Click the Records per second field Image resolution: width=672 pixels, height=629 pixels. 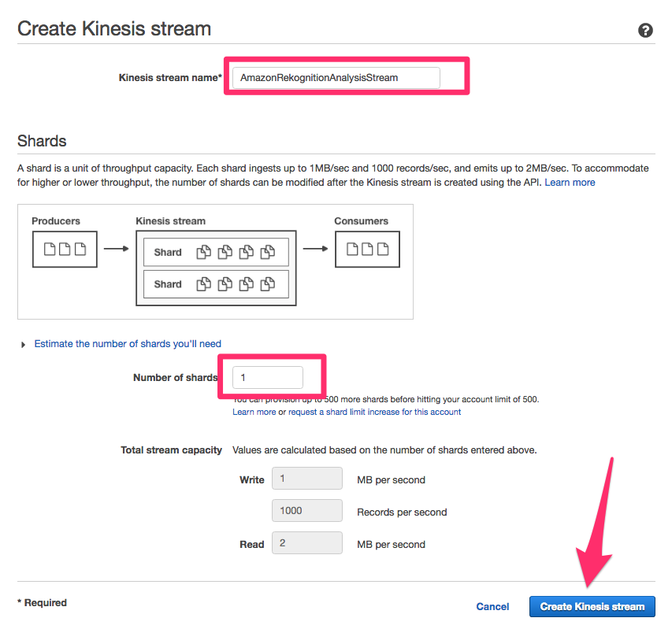click(306, 510)
